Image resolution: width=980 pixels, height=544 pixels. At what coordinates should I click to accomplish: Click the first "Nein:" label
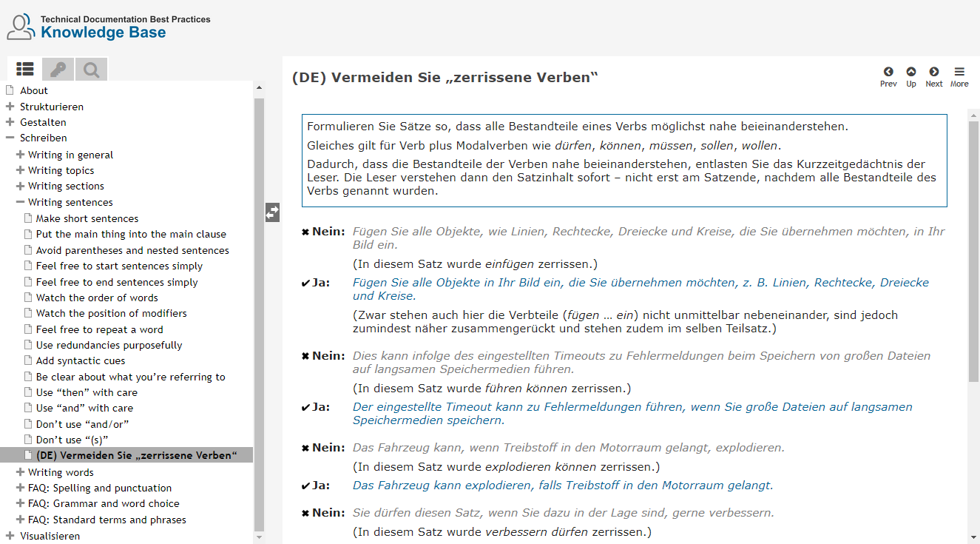click(x=328, y=232)
